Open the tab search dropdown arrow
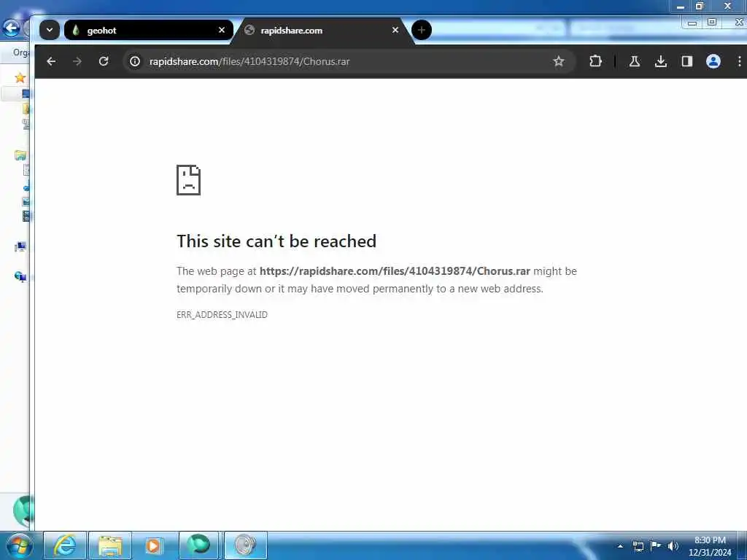 point(49,30)
